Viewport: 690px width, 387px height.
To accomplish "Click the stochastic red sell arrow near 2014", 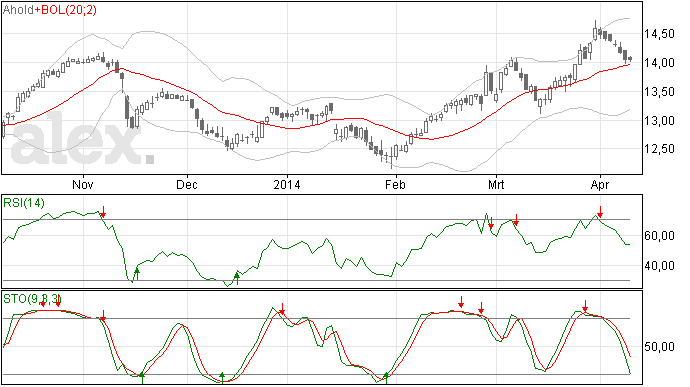I will tap(283, 309).
